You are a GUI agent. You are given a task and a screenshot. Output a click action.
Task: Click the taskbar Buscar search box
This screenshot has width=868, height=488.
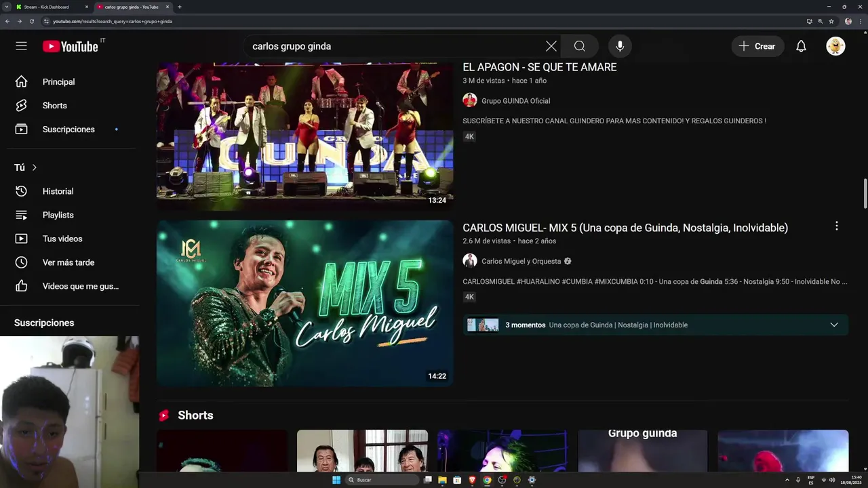click(x=382, y=480)
